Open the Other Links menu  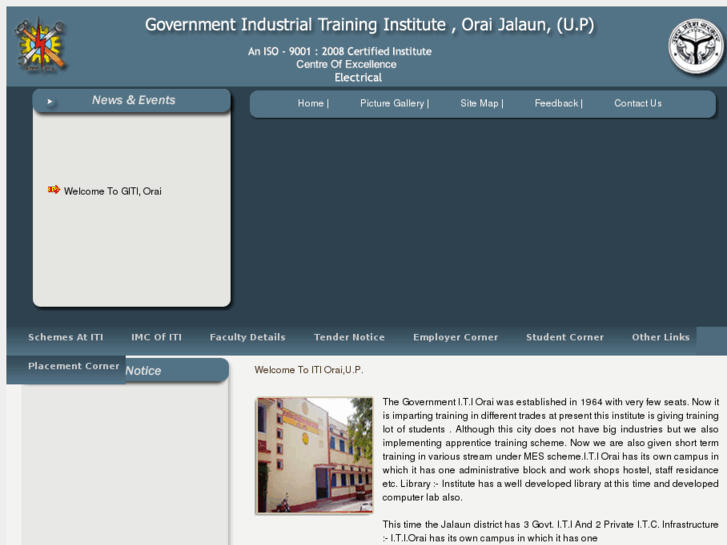pyautogui.click(x=660, y=337)
